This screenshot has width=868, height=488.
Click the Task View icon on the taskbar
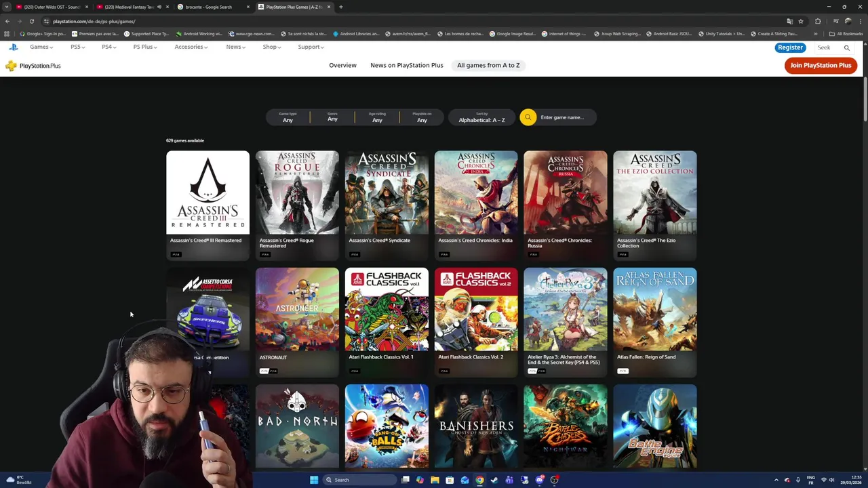[405, 480]
